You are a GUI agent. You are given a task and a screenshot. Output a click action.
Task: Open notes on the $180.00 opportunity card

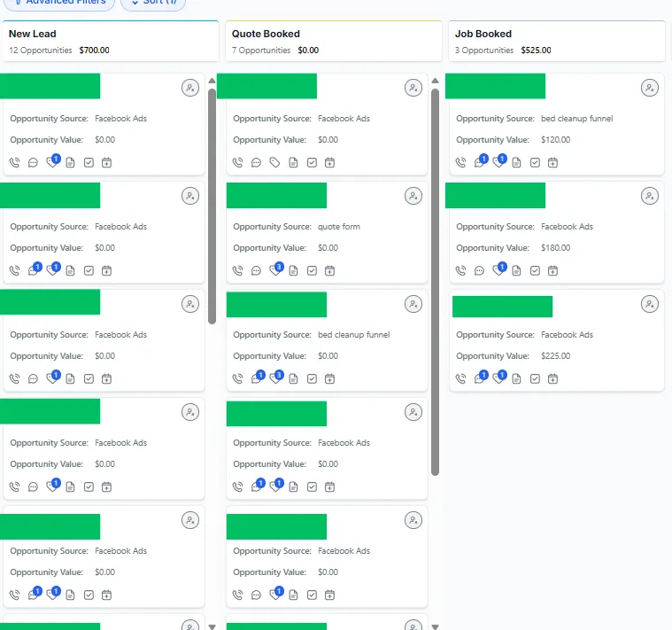click(x=516, y=270)
